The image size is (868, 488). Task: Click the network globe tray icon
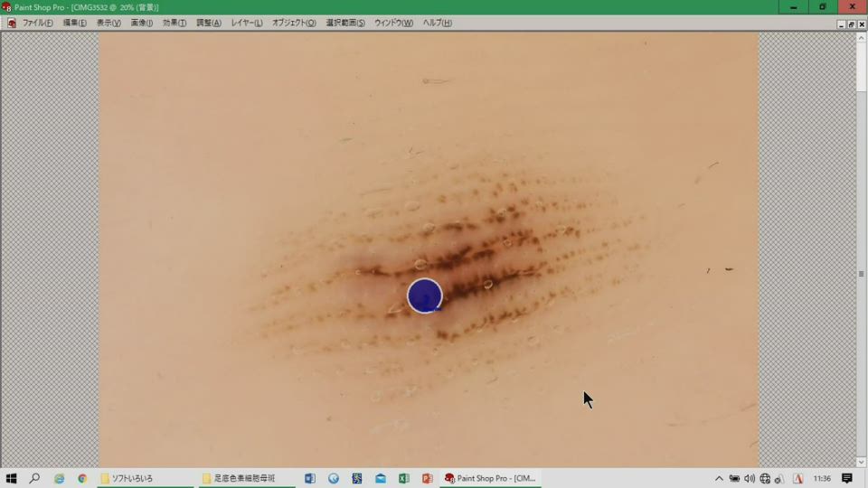click(x=765, y=479)
